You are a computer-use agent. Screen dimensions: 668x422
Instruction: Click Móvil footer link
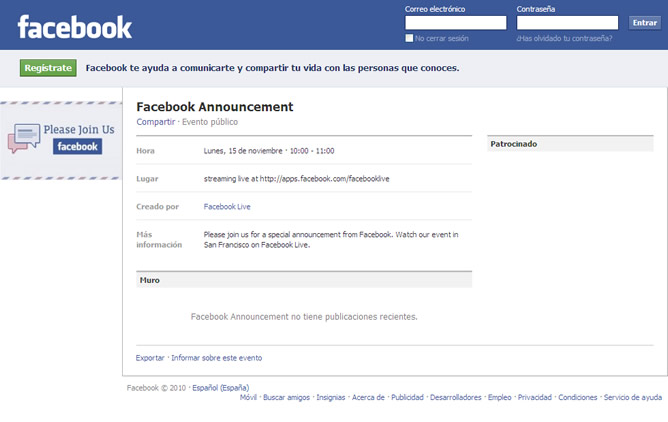tap(248, 397)
